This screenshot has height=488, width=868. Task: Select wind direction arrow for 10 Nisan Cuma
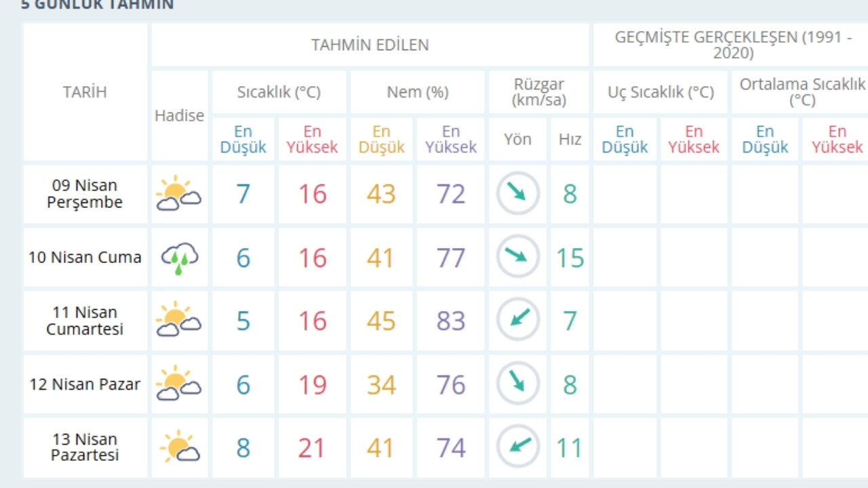tap(517, 257)
